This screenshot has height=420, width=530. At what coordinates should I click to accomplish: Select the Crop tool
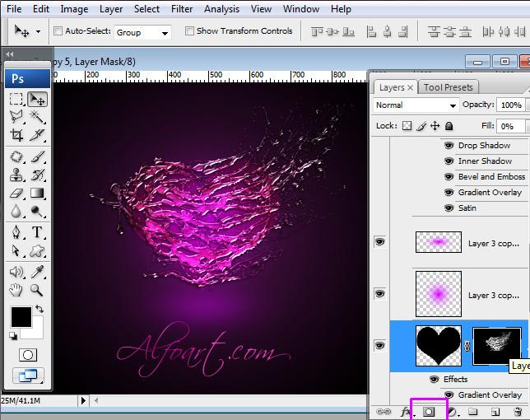coord(16,136)
